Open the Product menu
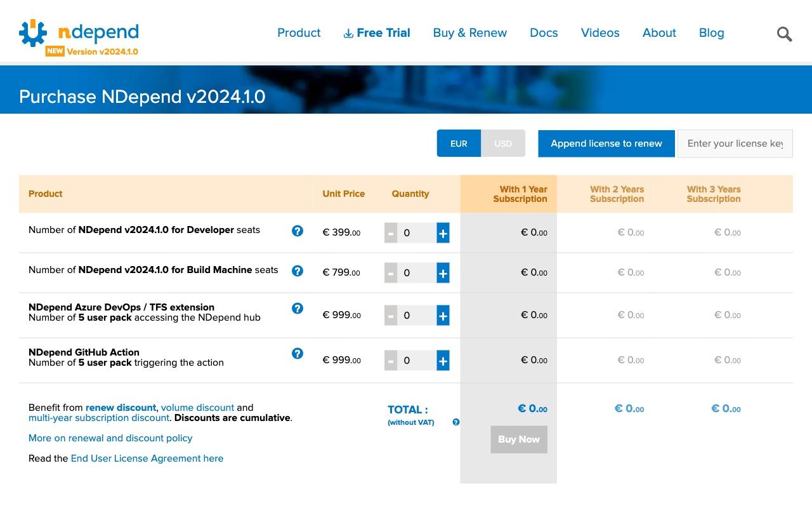This screenshot has height=508, width=812. [299, 33]
